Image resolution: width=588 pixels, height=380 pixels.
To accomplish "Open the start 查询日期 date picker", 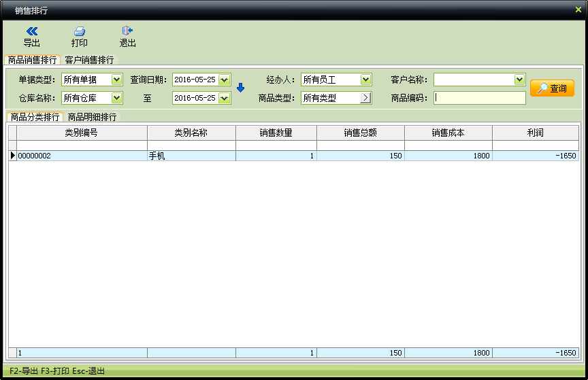I will (225, 80).
